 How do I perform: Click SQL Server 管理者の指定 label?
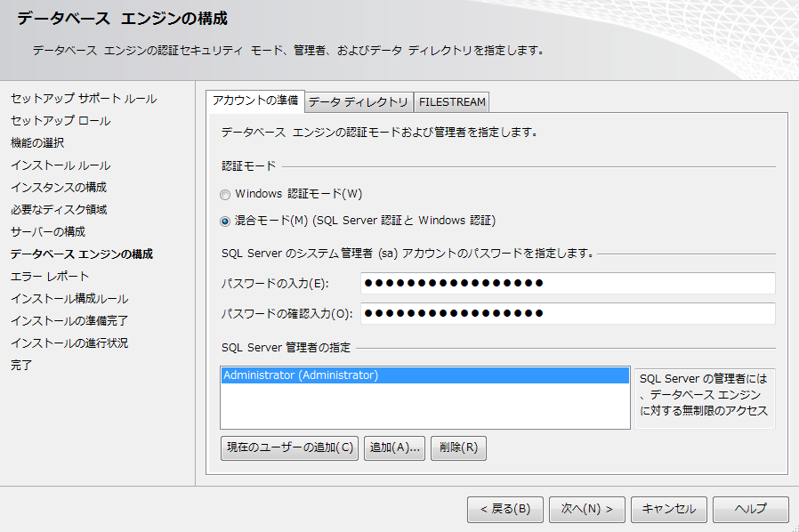286,348
